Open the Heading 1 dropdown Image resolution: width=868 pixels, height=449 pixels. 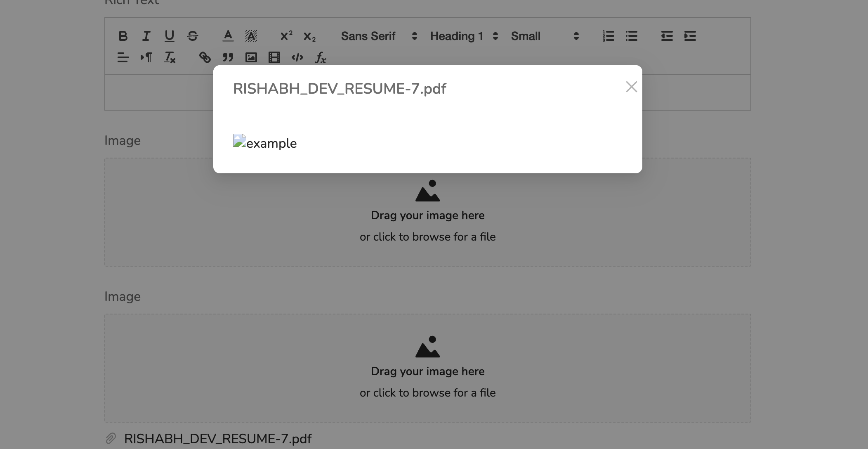(x=464, y=36)
